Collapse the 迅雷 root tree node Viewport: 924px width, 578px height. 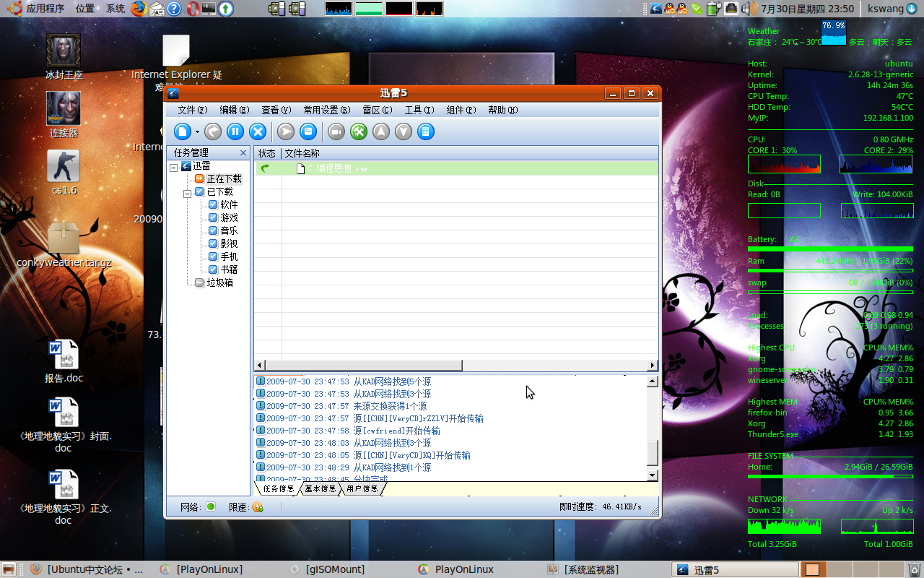174,166
